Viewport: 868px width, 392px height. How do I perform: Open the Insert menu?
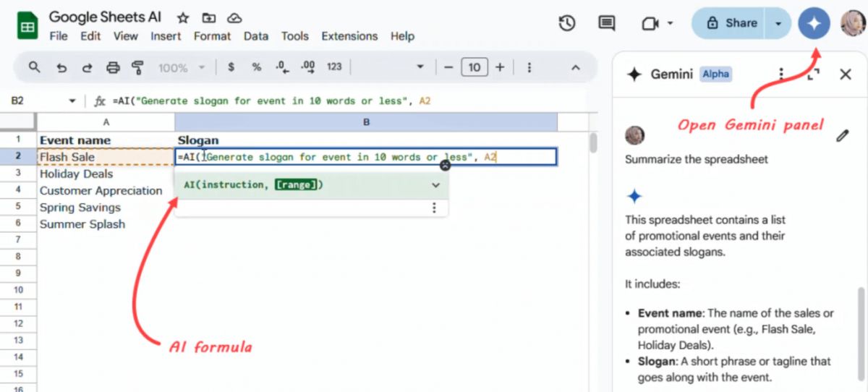[166, 36]
